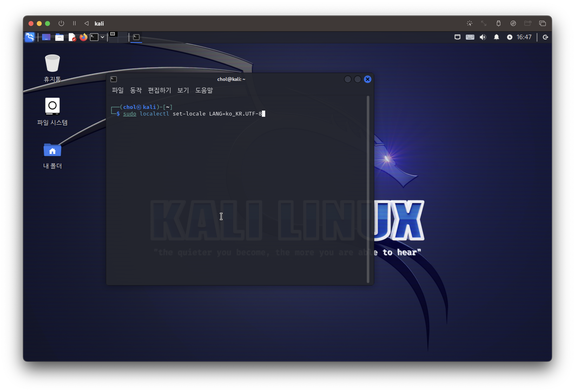
Task: Maximize the terminal window
Action: click(358, 79)
